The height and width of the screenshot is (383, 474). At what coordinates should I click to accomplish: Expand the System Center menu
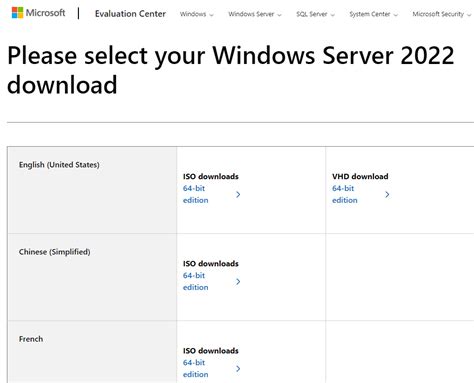[373, 14]
